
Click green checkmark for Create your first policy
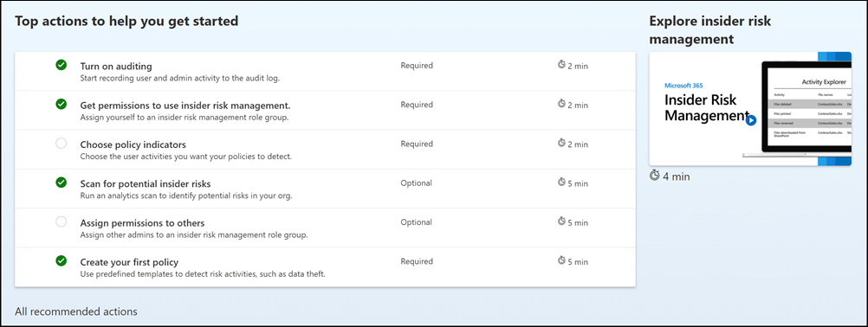pos(61,260)
